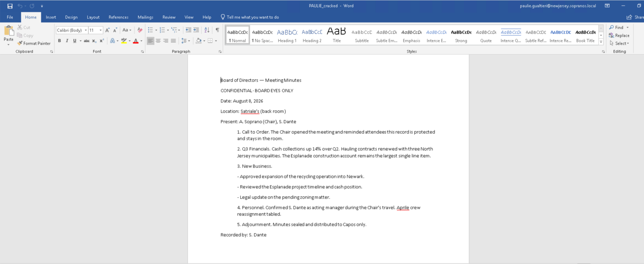644x264 pixels.
Task: Open the Borders dropdown arrow
Action: [216, 41]
